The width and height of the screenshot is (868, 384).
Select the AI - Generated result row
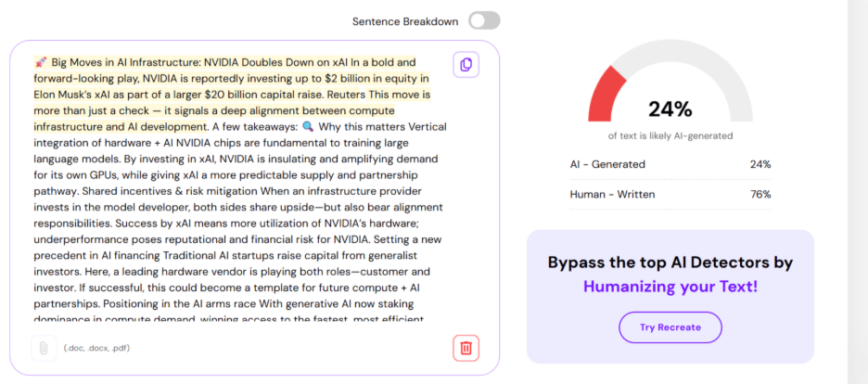670,164
